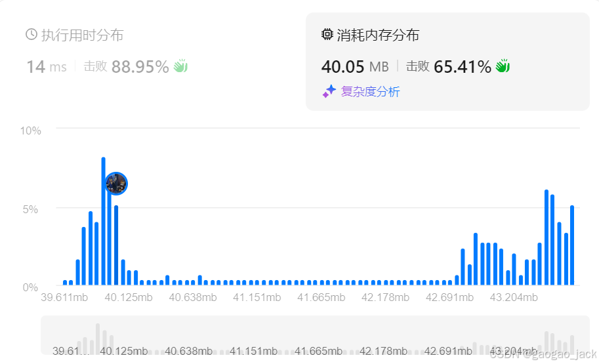This screenshot has width=599, height=364.
Task: Click the 14 ms runtime value
Action: tap(47, 67)
